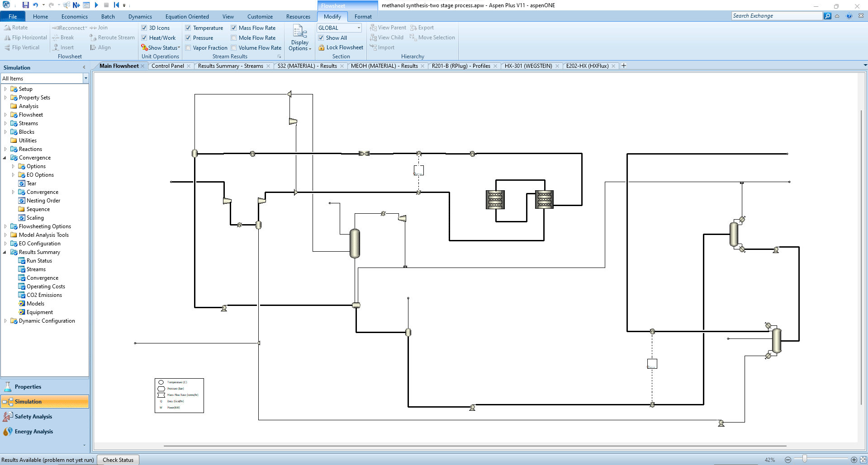Expand the Streams tree node below Flowsheet
Image resolution: width=868 pixels, height=465 pixels.
[x=5, y=123]
